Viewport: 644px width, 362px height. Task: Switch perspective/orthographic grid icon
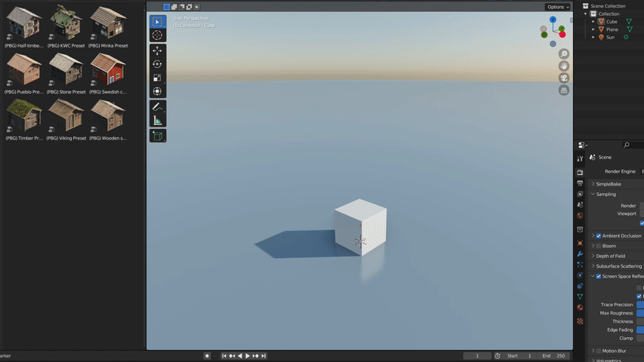point(564,90)
